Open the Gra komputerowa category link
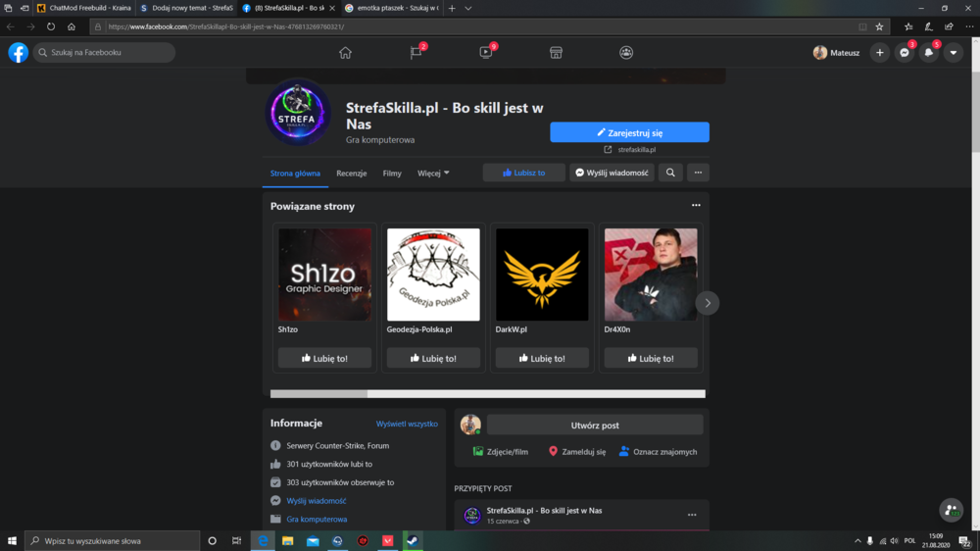Screen dimensions: 980x551 (x=317, y=519)
